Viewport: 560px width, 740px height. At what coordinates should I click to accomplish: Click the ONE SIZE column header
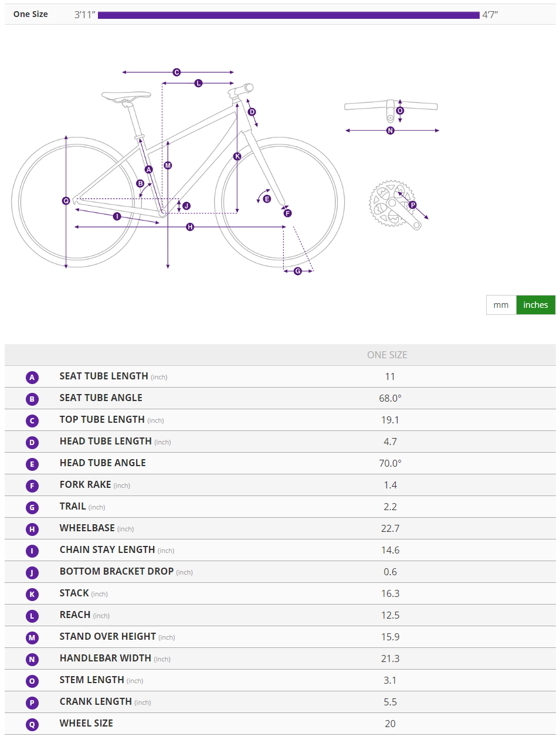387,355
